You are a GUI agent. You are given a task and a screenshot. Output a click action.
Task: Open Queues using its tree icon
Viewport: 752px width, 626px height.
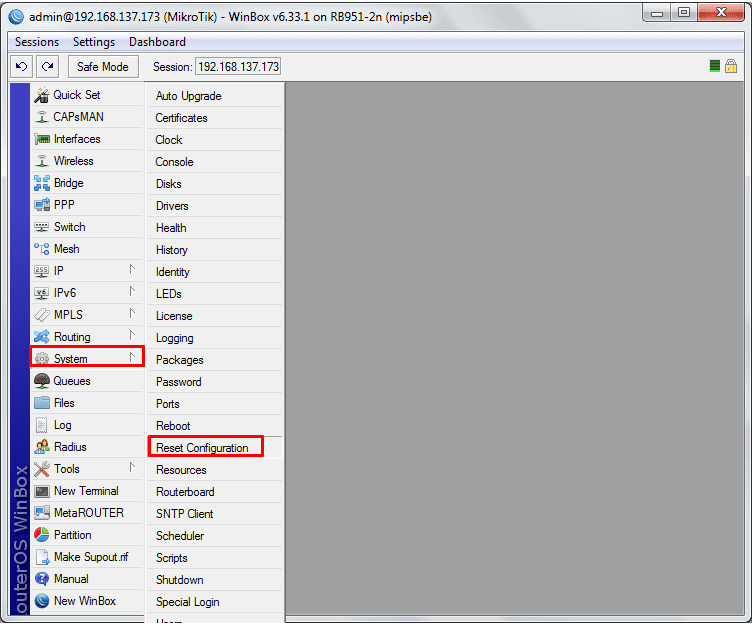tap(41, 381)
